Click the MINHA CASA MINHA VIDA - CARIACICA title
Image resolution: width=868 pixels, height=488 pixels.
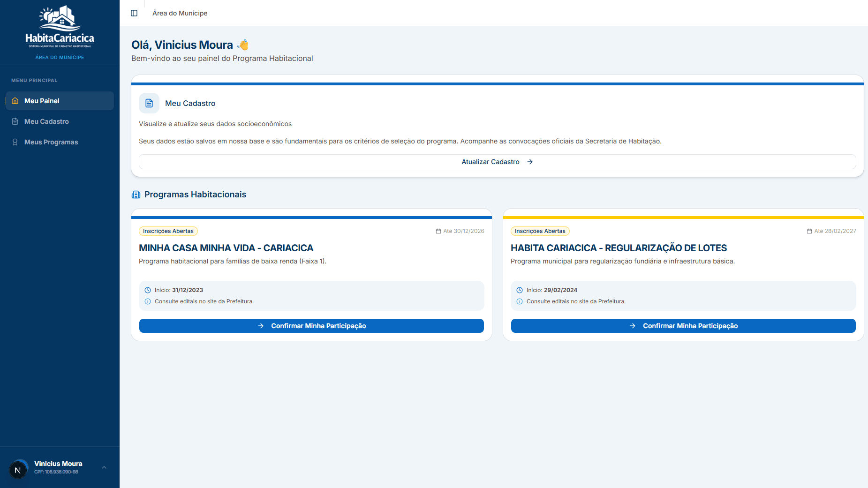226,248
